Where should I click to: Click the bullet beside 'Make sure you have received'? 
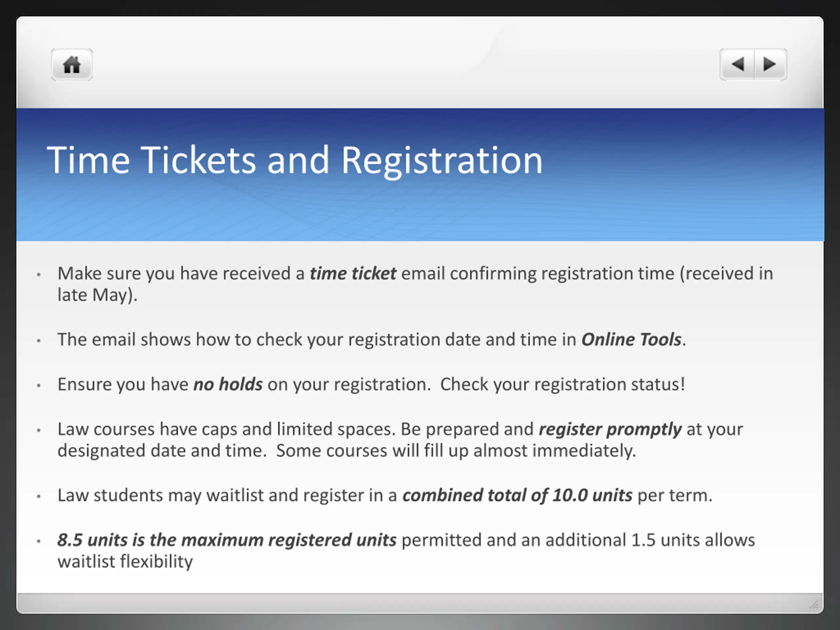coord(39,274)
